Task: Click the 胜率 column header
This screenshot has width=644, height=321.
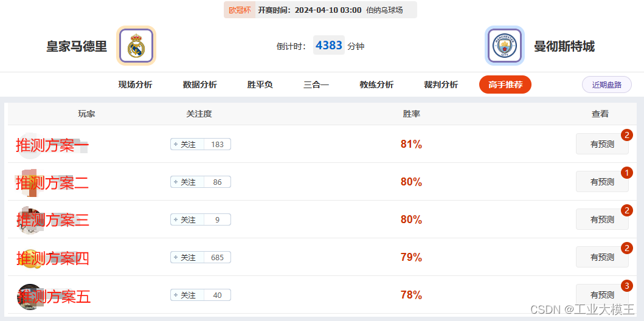Action: 412,114
